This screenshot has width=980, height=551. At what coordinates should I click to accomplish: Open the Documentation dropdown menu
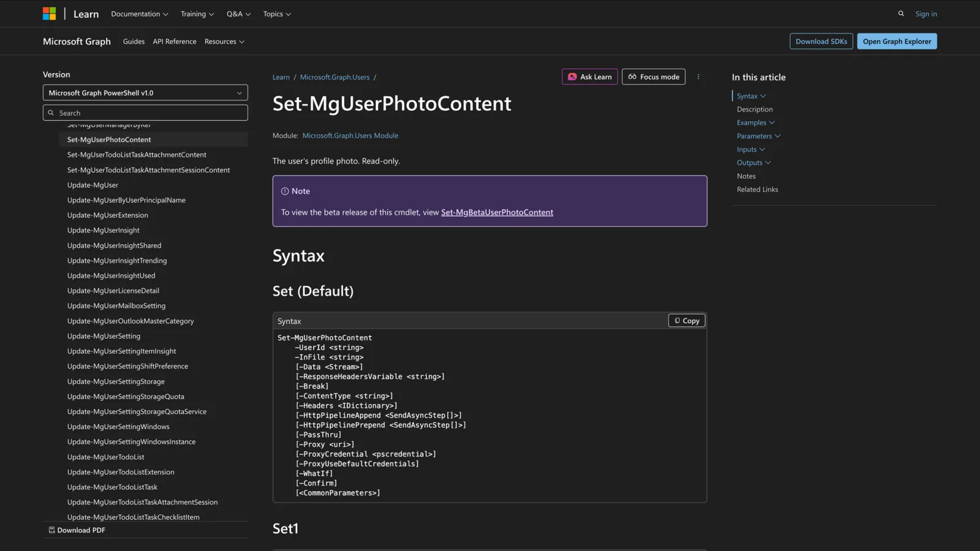tap(140, 13)
